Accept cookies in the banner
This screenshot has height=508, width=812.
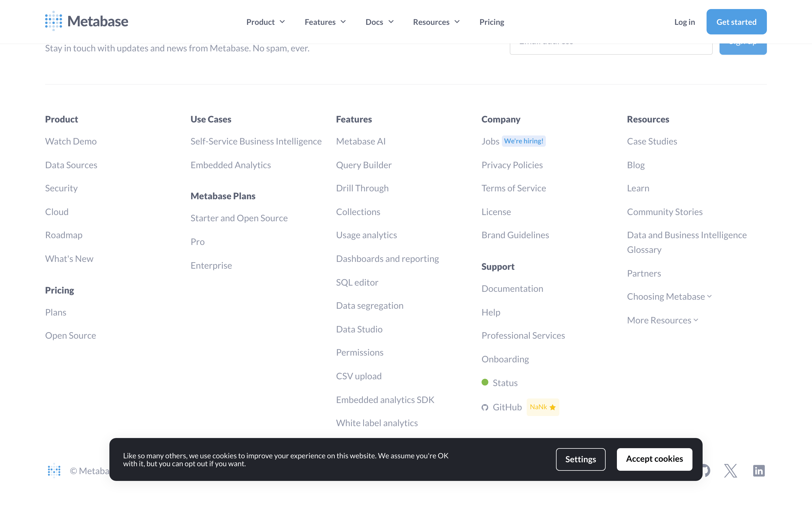point(654,459)
